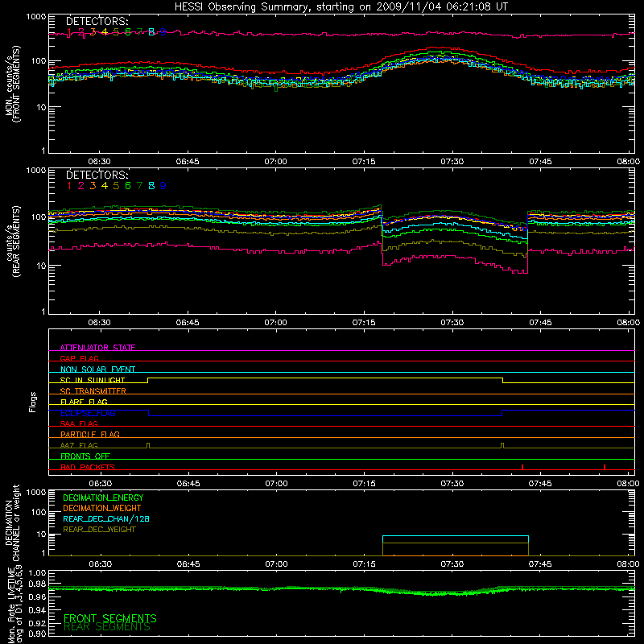Select detector 5 in rear segments legend

click(116, 186)
